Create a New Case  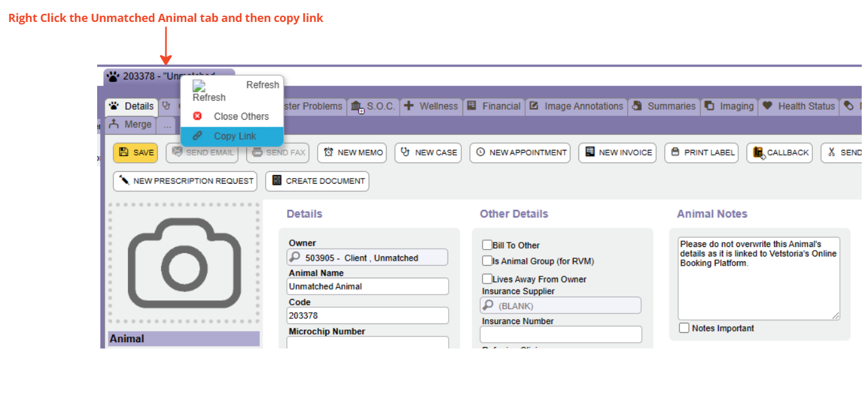coord(428,152)
